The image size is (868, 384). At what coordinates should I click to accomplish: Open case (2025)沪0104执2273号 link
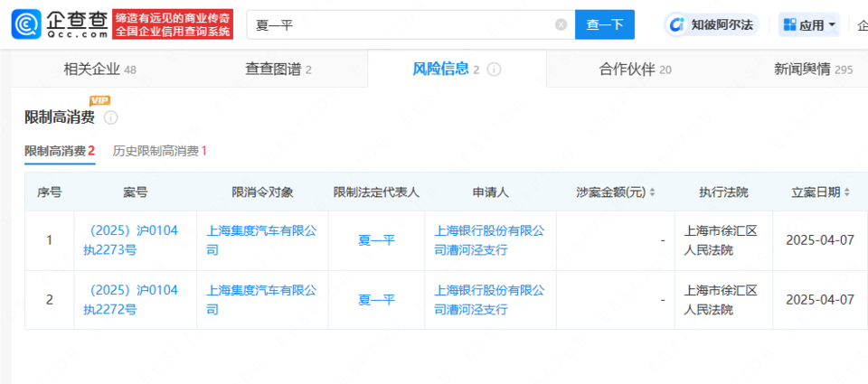click(130, 240)
